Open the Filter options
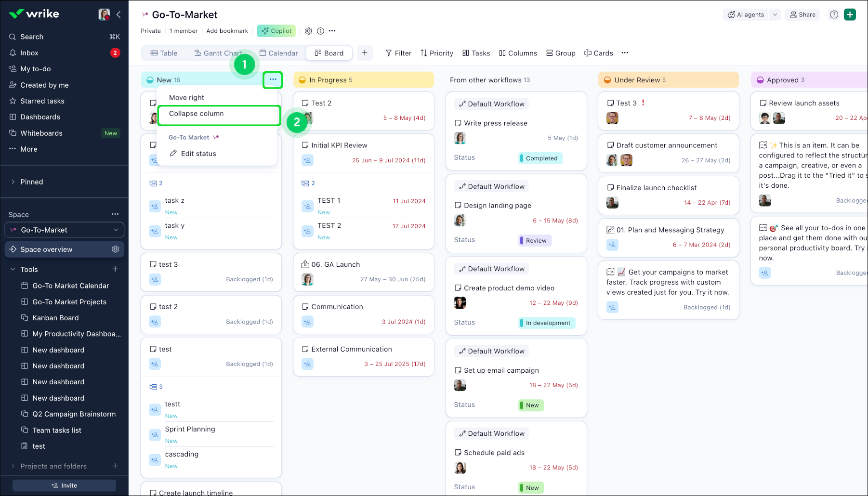The image size is (868, 496). [398, 53]
